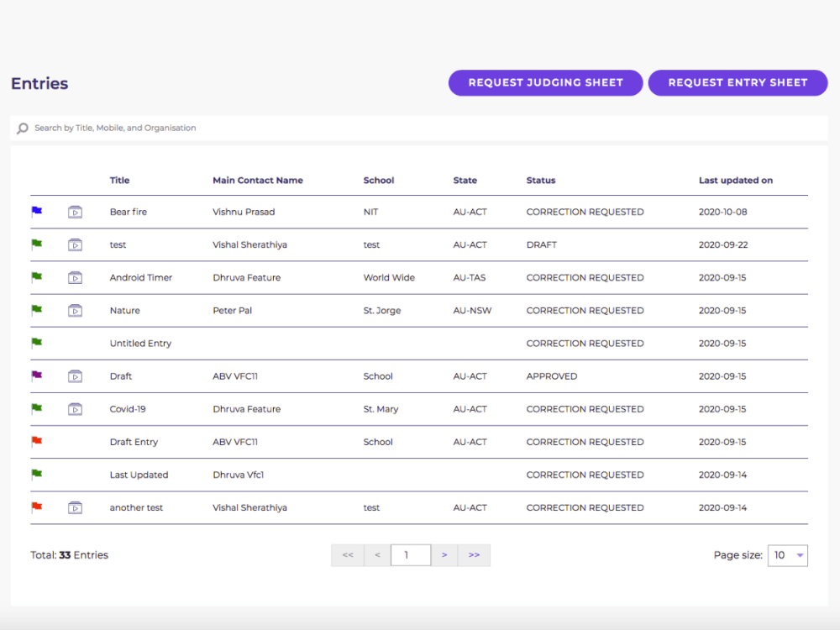Open the video preview for Android Timer
The width and height of the screenshot is (840, 630).
pos(75,277)
